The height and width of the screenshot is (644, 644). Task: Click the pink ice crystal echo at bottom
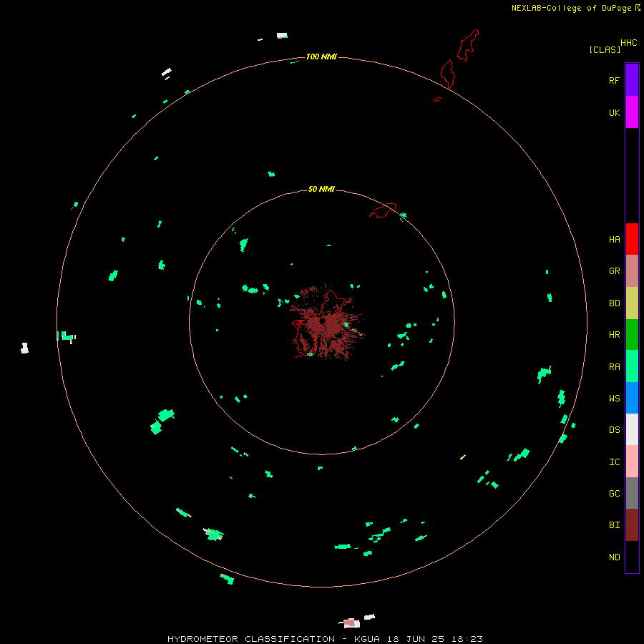(x=349, y=623)
